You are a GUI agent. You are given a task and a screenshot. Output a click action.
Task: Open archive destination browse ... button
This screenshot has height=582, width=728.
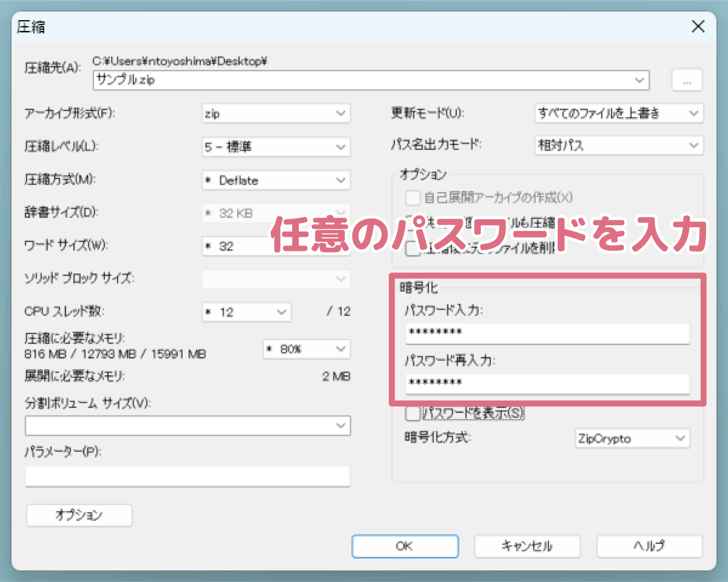coord(687,80)
